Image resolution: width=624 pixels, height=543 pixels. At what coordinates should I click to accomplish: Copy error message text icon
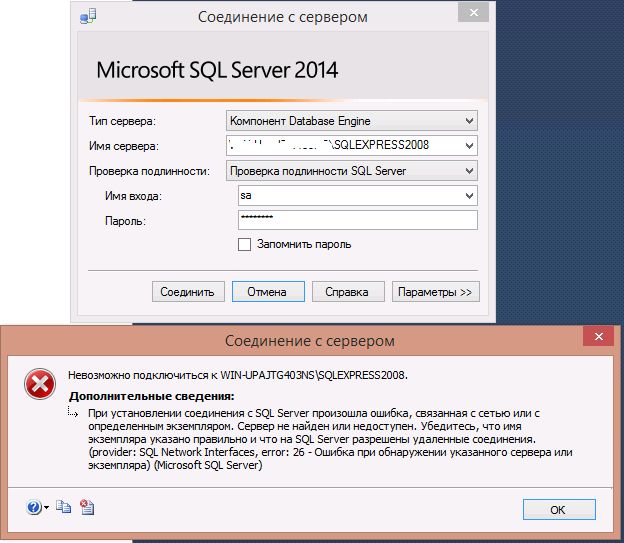63,507
